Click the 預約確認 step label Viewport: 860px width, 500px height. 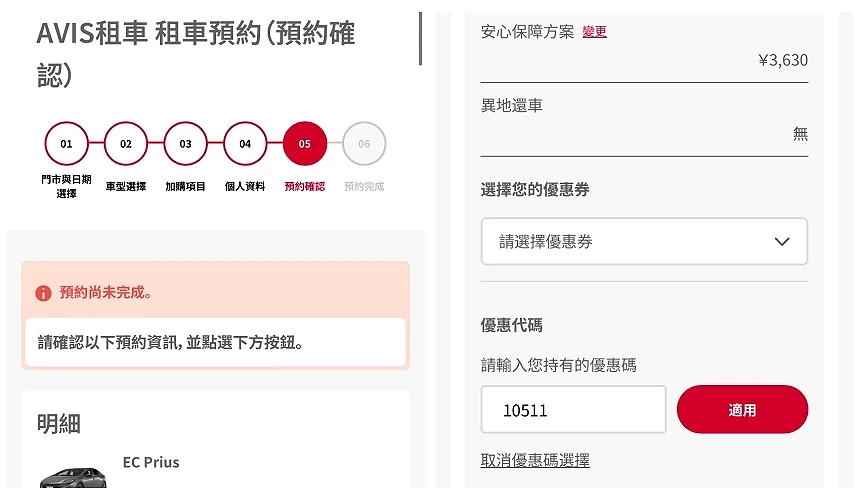tap(305, 186)
